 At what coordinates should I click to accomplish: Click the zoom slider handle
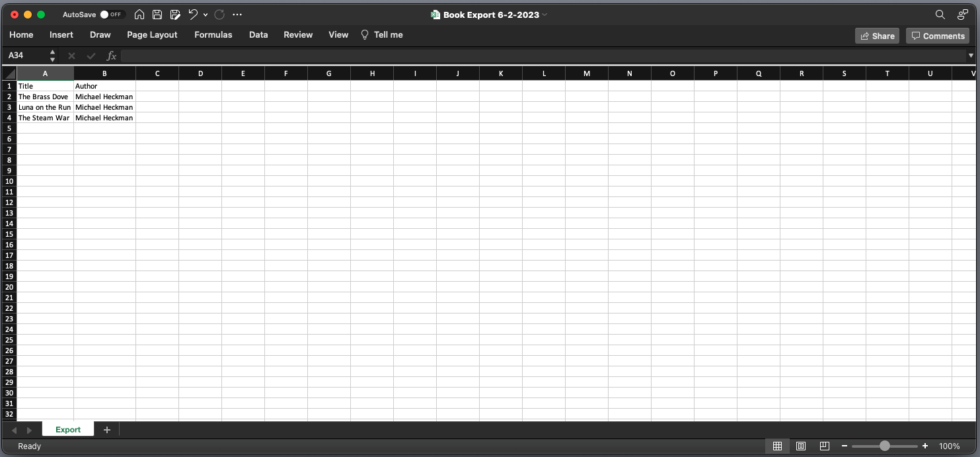point(884,446)
